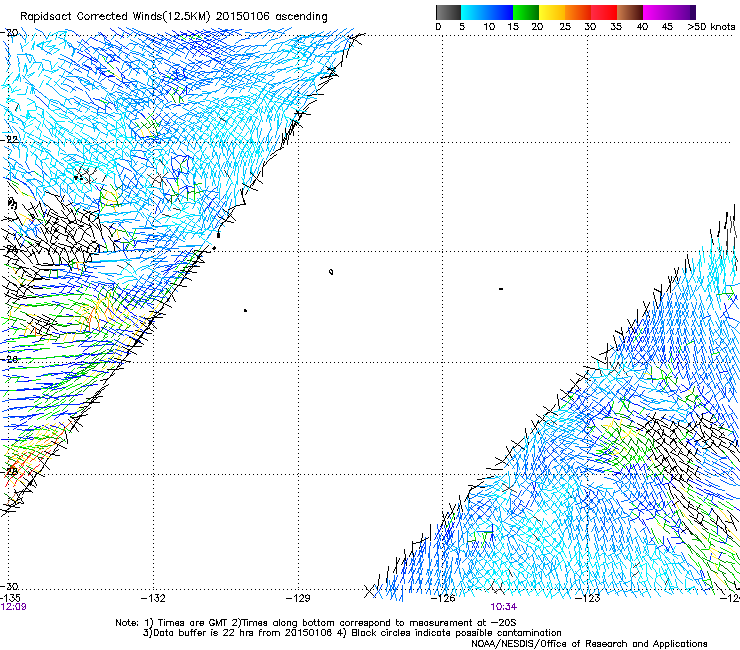This screenshot has width=740, height=650.
Task: Click the '-30' latitude axis label
Action: coord(10,586)
